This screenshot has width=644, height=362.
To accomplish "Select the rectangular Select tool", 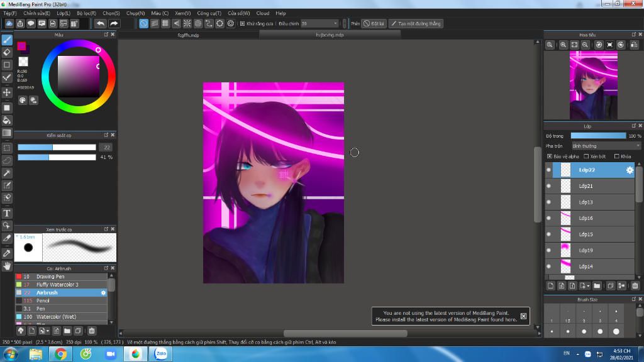I will coord(7,148).
